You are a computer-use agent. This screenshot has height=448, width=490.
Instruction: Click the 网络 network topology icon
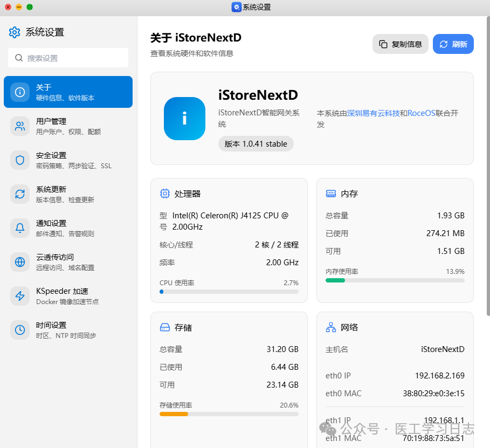tap(330, 327)
